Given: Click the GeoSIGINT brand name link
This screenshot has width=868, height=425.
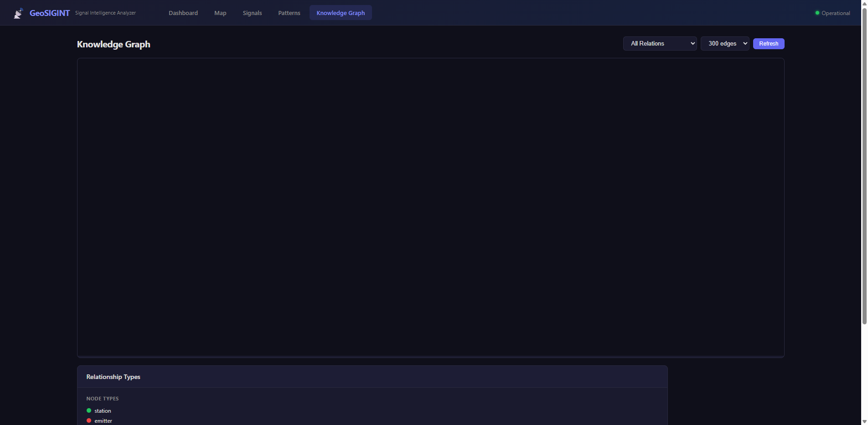Looking at the screenshot, I should [49, 13].
